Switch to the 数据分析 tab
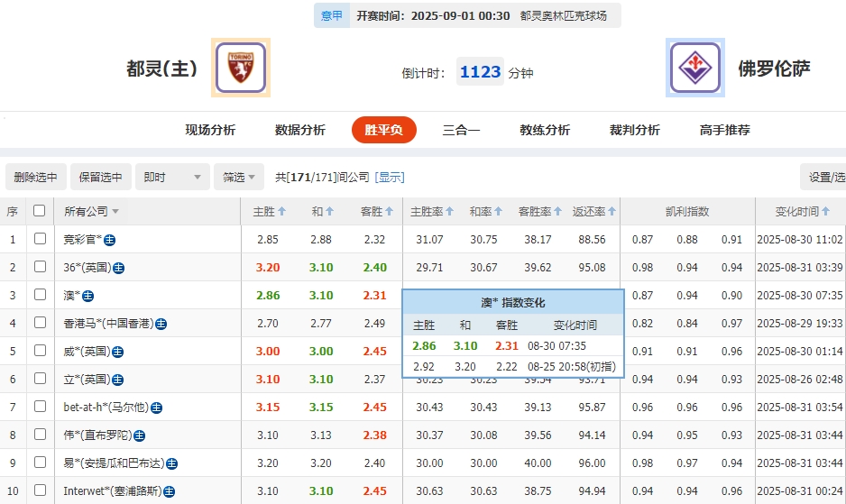 tap(299, 130)
